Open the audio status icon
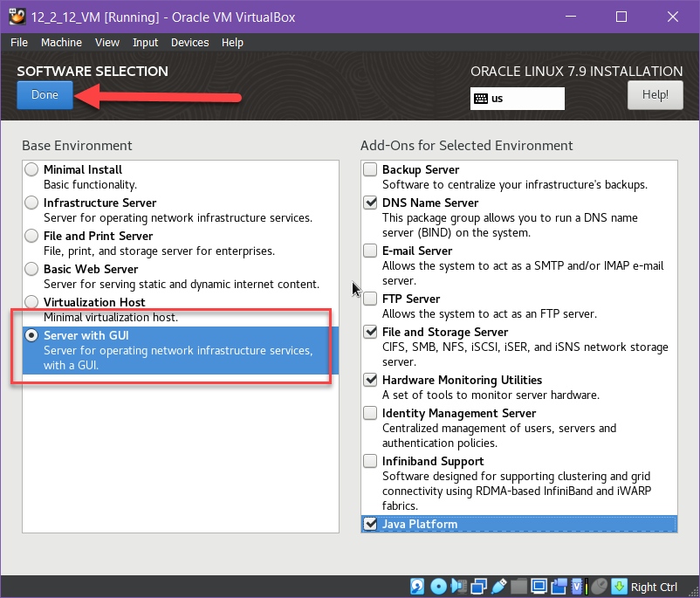The width and height of the screenshot is (700, 598). point(458,587)
